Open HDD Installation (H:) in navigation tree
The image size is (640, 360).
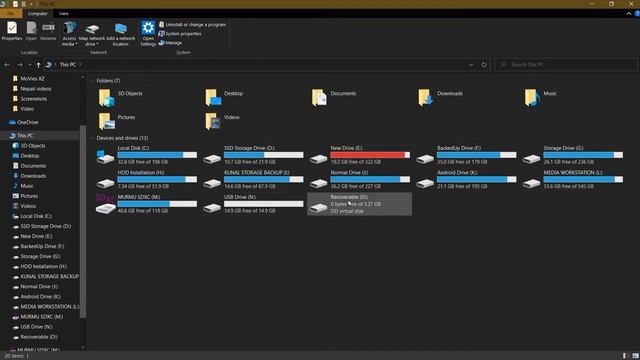pos(43,267)
